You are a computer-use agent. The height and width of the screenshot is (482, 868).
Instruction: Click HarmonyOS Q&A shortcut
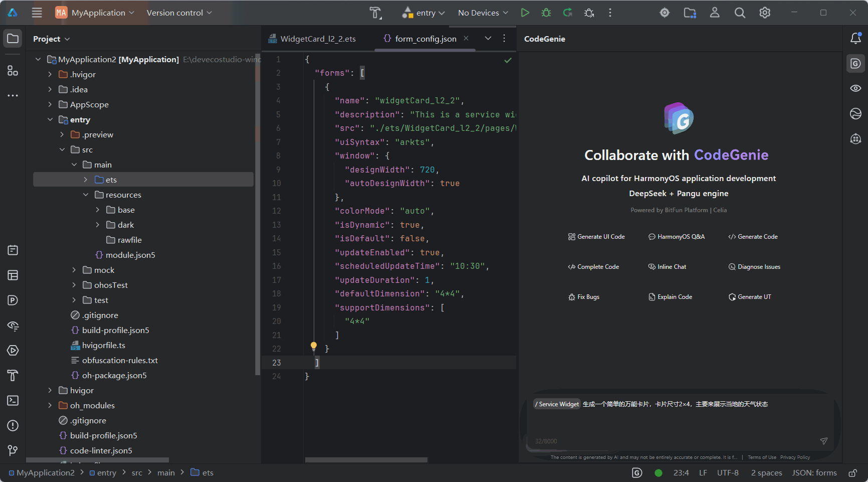(x=677, y=237)
